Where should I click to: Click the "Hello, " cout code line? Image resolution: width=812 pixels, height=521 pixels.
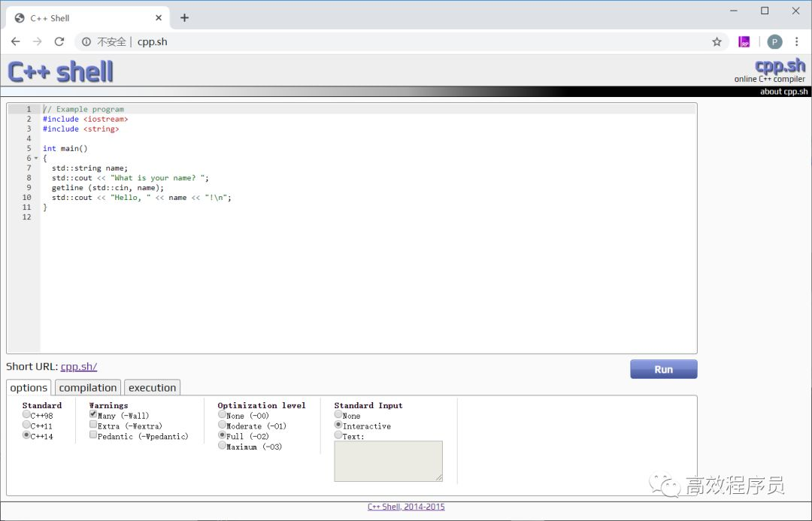pos(141,198)
